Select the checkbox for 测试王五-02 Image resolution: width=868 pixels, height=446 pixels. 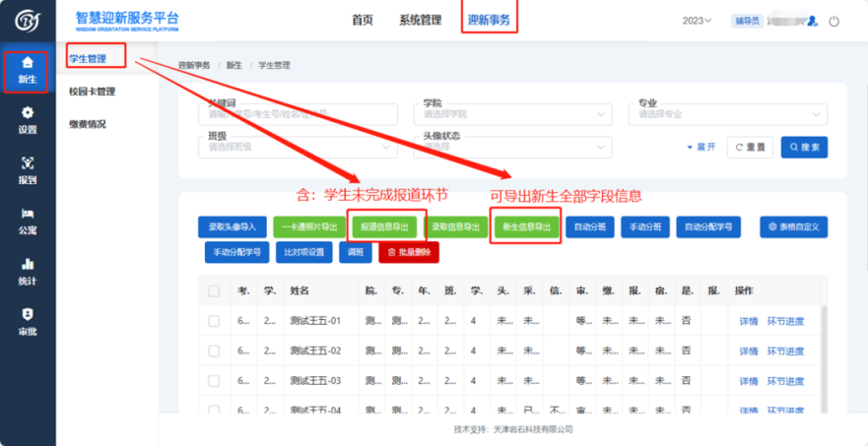214,350
